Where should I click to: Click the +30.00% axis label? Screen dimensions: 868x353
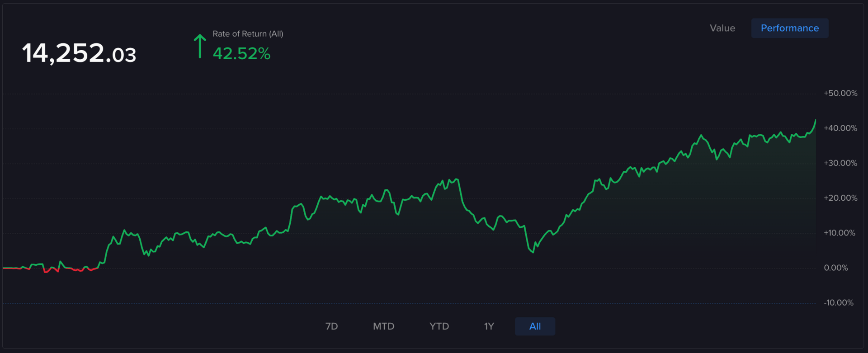(840, 163)
